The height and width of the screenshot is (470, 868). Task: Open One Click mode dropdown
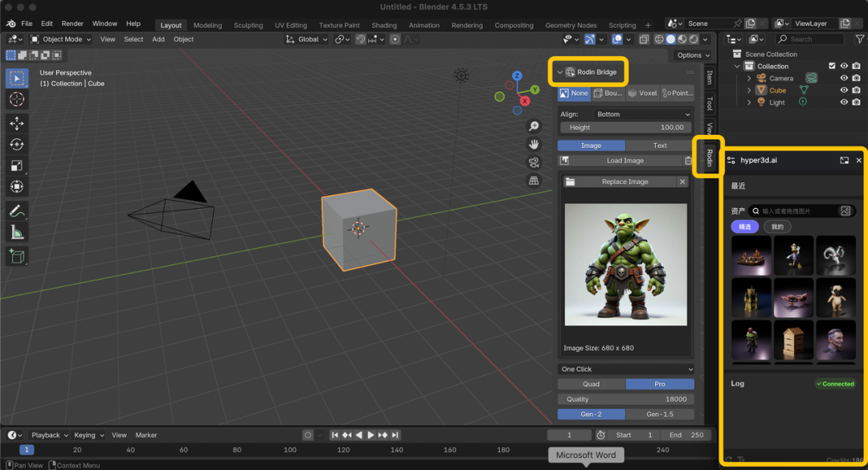625,370
